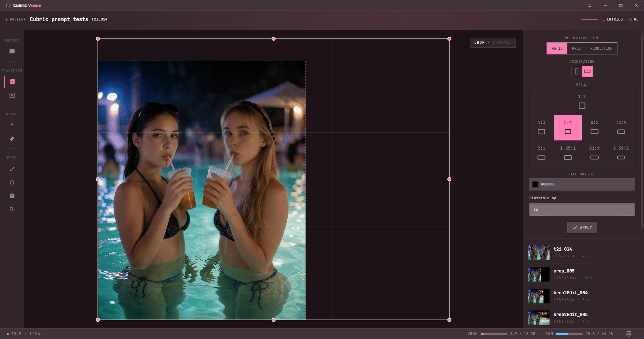Click the right-middle crop handle
This screenshot has width=644, height=339.
449,179
